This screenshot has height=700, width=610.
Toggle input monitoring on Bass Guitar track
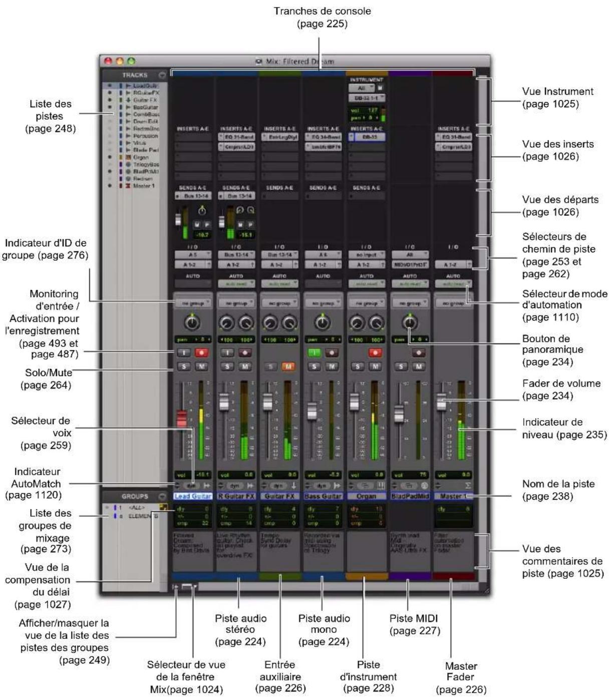[x=314, y=353]
